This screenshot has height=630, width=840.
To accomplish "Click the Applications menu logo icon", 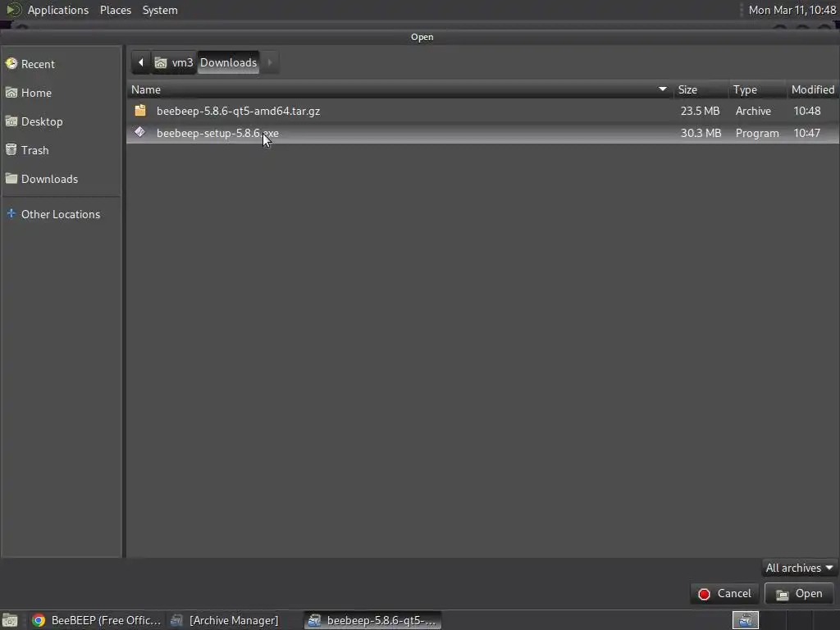I will coord(13,10).
